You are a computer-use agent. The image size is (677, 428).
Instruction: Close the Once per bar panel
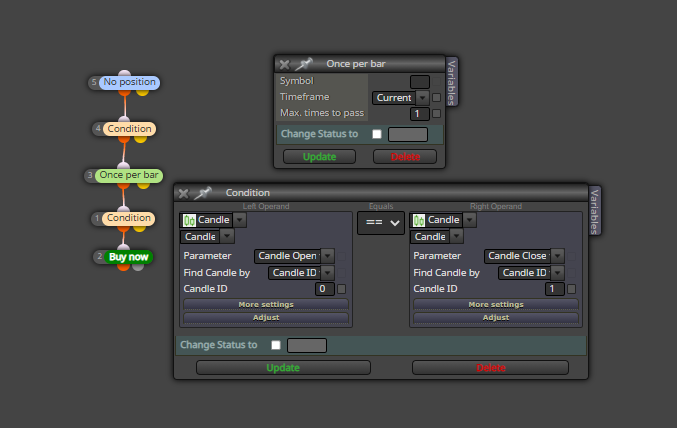click(x=284, y=64)
